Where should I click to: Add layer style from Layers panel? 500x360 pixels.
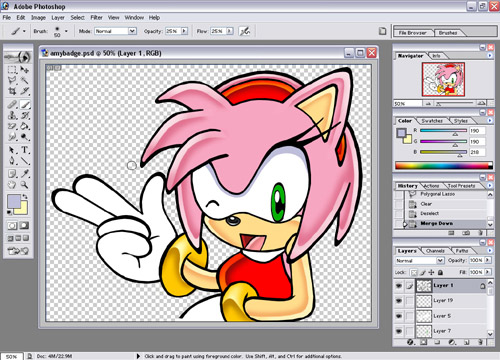410,342
